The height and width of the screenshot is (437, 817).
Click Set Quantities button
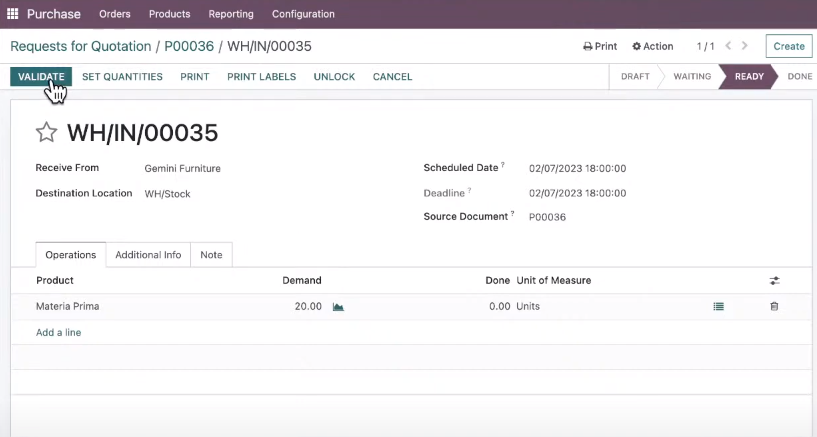122,77
